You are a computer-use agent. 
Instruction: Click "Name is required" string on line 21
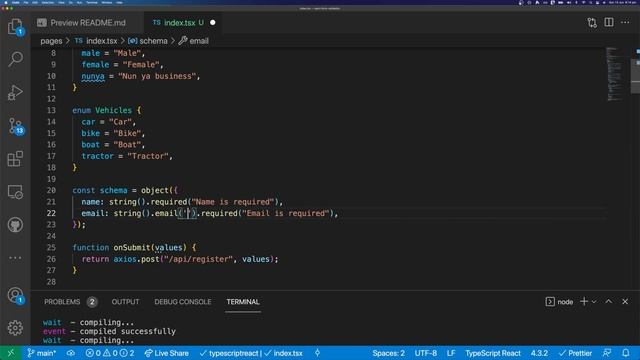click(x=233, y=202)
